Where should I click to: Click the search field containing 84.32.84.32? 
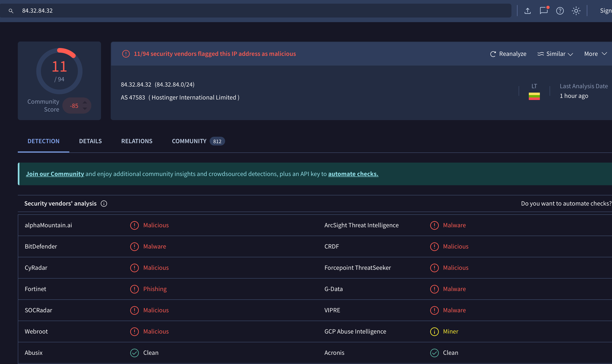point(256,11)
